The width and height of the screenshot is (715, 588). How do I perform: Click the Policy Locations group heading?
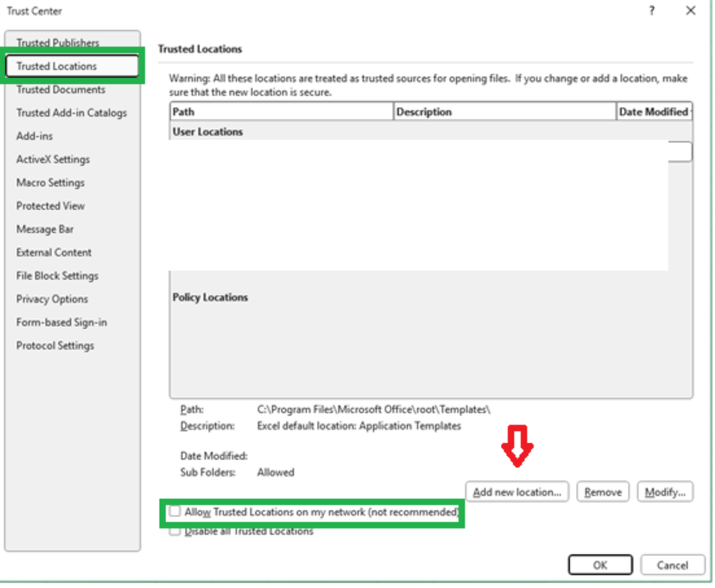(x=210, y=297)
